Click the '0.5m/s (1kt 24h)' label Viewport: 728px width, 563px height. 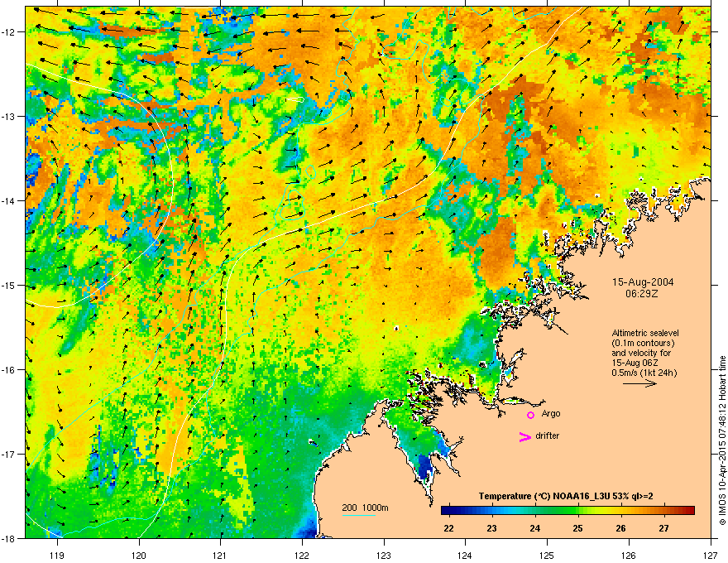(644, 373)
